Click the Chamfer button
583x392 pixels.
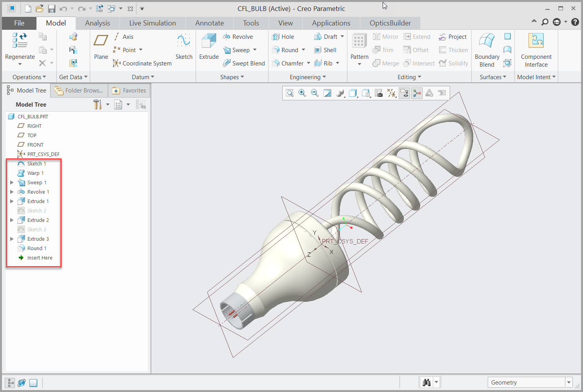pos(288,63)
